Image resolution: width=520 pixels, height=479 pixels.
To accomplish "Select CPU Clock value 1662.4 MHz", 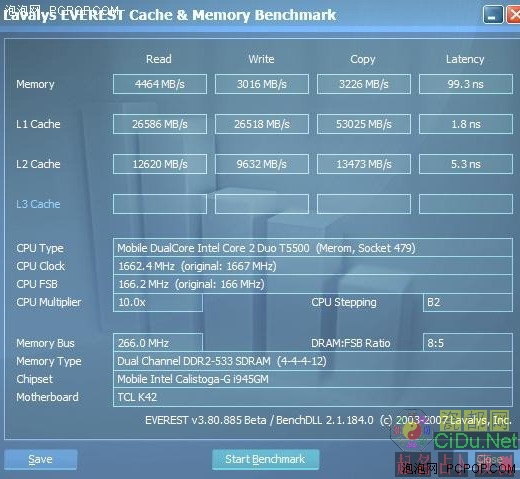I will click(313, 266).
